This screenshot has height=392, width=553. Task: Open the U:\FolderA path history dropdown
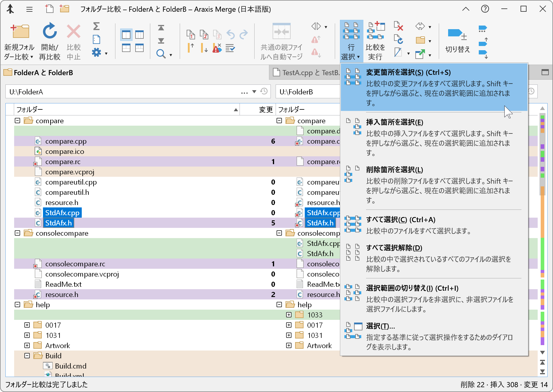(254, 92)
